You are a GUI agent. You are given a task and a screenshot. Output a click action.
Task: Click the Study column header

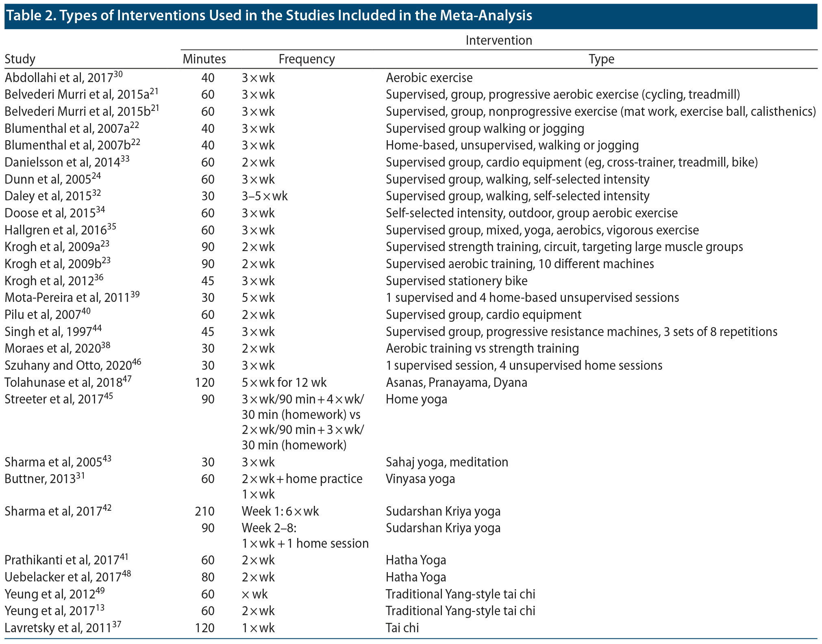20,59
